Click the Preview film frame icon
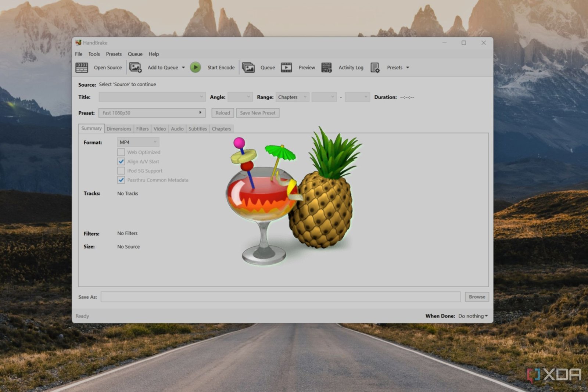Screen dimensions: 588x392 tap(286, 68)
